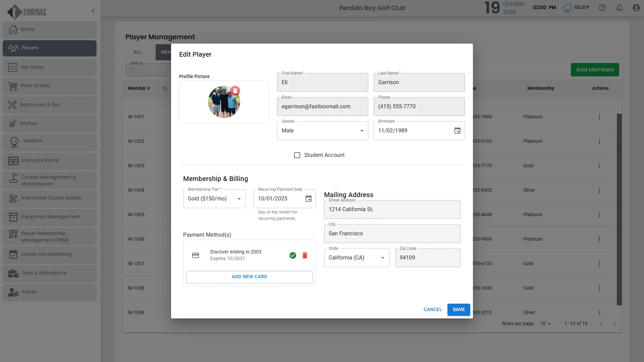This screenshot has height=362, width=644.
Task: Open the Birthdate calendar picker
Action: coord(457,131)
